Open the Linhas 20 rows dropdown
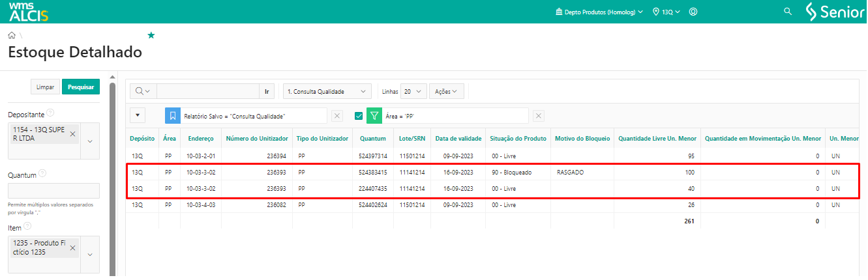868x280 pixels. click(414, 92)
